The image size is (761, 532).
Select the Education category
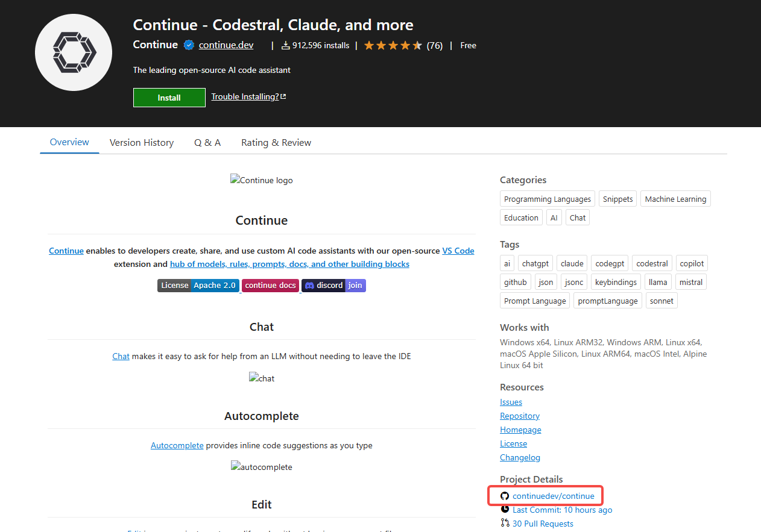point(521,218)
